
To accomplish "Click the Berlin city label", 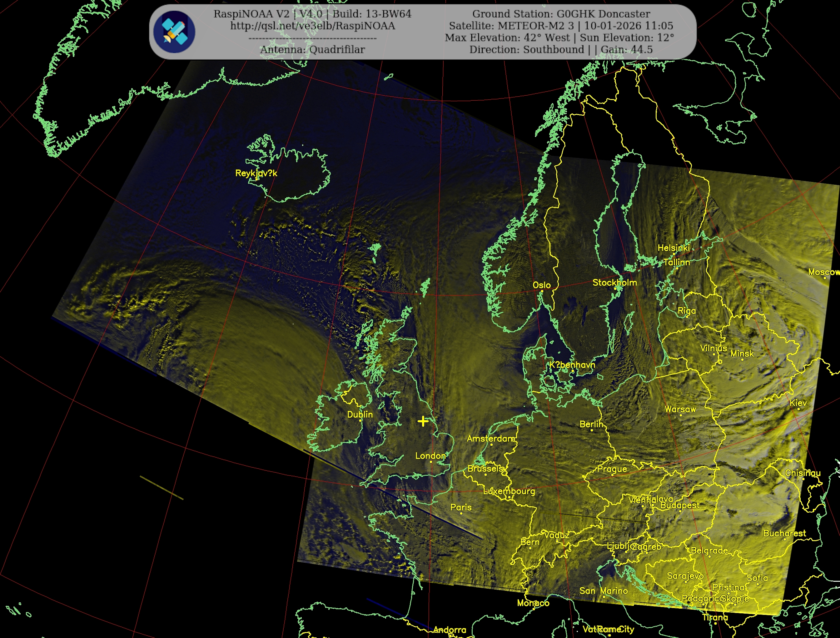I will click(591, 424).
